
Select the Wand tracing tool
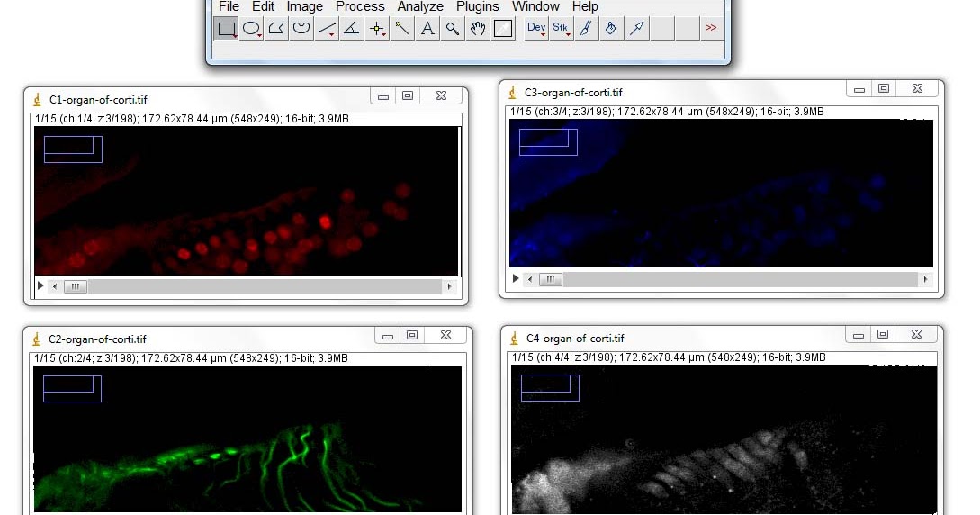(402, 28)
